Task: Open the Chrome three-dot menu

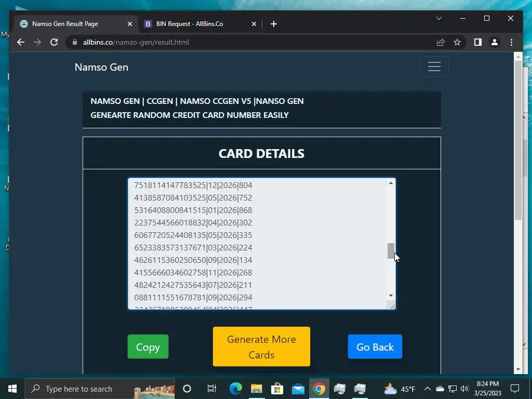Action: coord(511,42)
